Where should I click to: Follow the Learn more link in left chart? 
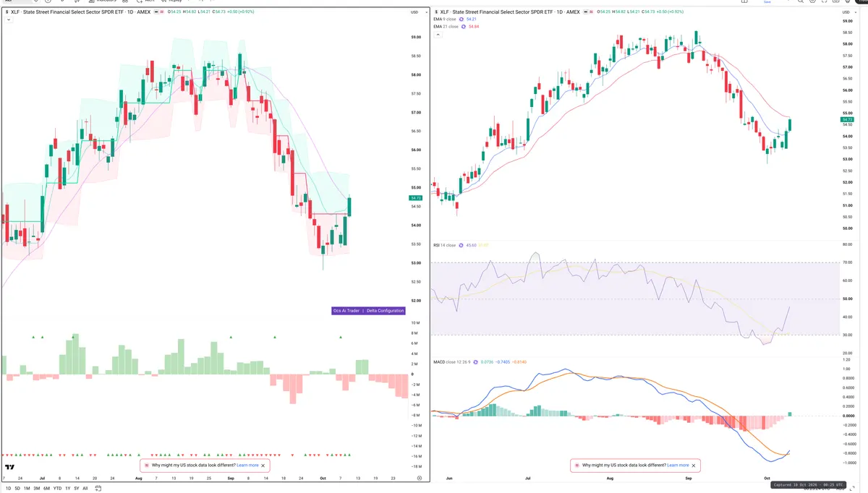[x=247, y=466]
